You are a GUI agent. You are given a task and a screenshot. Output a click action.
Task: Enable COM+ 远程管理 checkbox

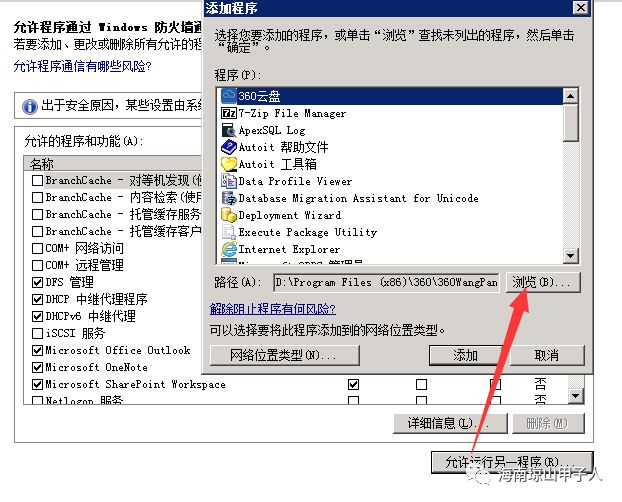tap(37, 265)
